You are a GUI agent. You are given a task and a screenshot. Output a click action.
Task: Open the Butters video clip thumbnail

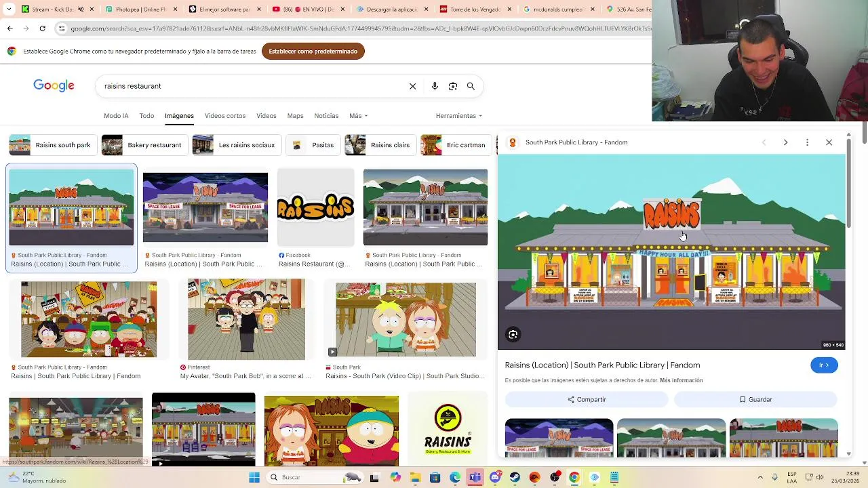point(406,319)
